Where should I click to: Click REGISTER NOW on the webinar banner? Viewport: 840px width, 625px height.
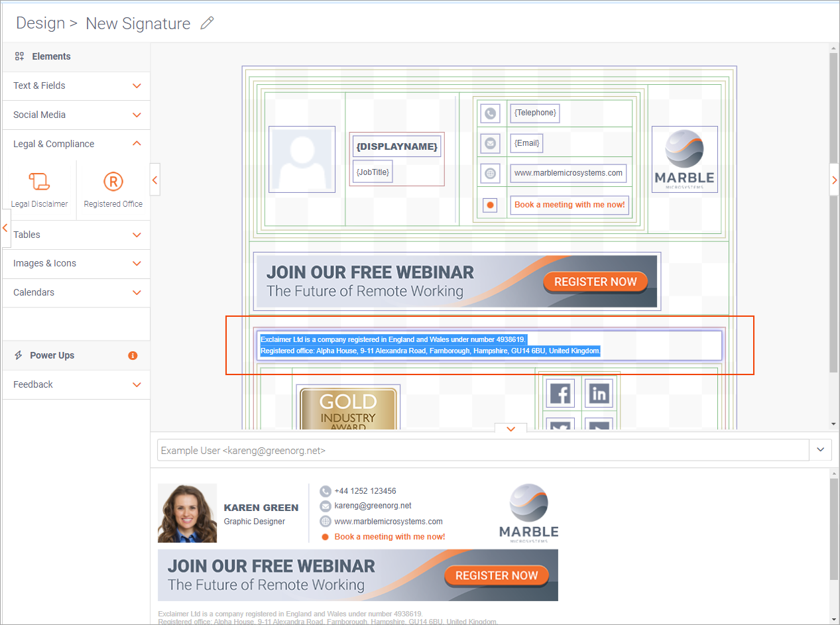pos(595,281)
